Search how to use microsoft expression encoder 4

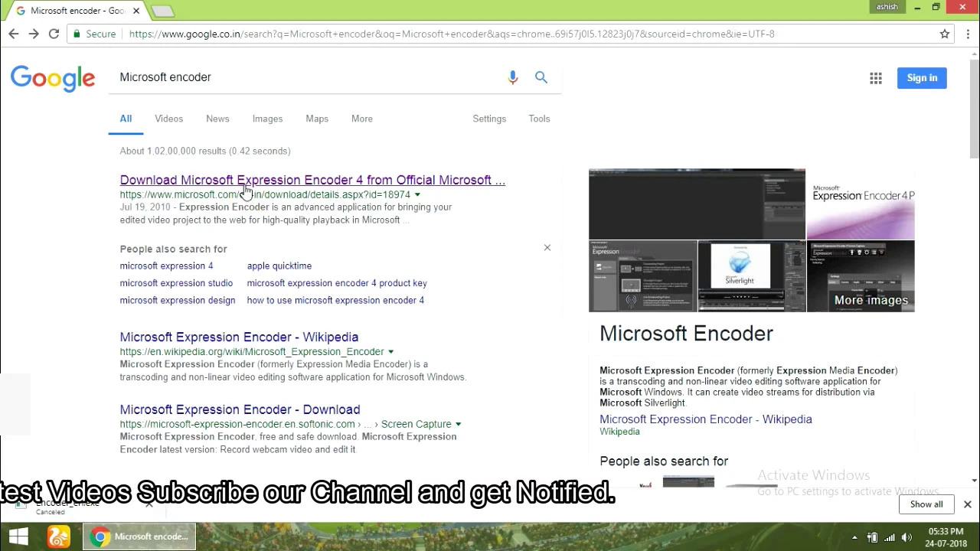pyautogui.click(x=335, y=300)
